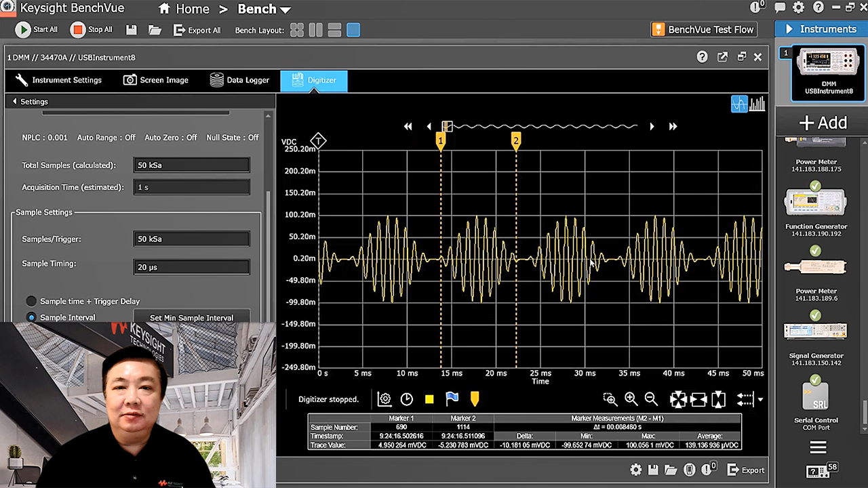The width and height of the screenshot is (868, 488).
Task: Click the waveform overview scrubber handle
Action: tap(447, 126)
